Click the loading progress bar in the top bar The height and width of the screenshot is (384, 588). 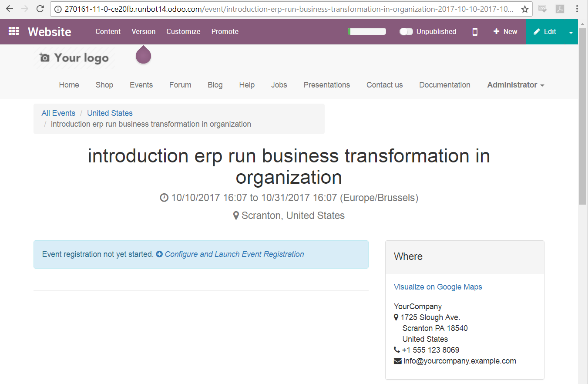[x=366, y=31]
